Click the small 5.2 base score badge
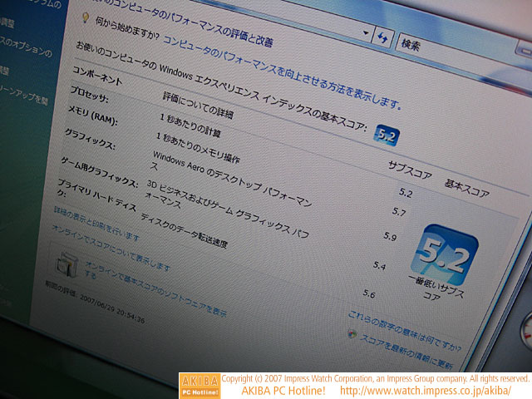 386,134
